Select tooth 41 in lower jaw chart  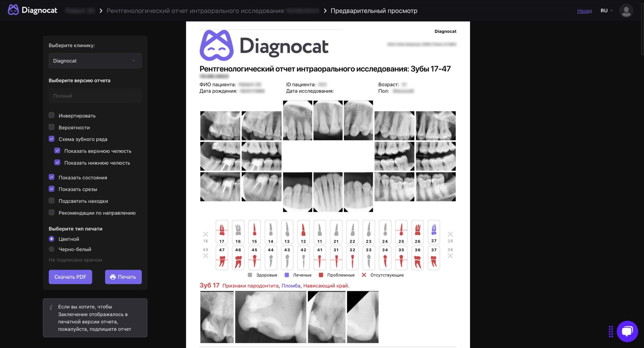[320, 258]
